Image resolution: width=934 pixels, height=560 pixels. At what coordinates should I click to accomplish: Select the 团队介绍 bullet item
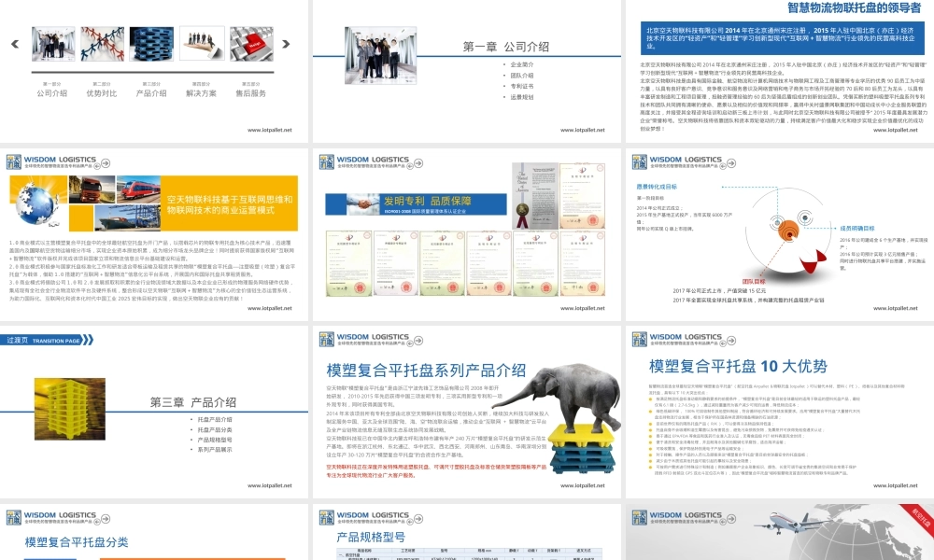(x=522, y=75)
